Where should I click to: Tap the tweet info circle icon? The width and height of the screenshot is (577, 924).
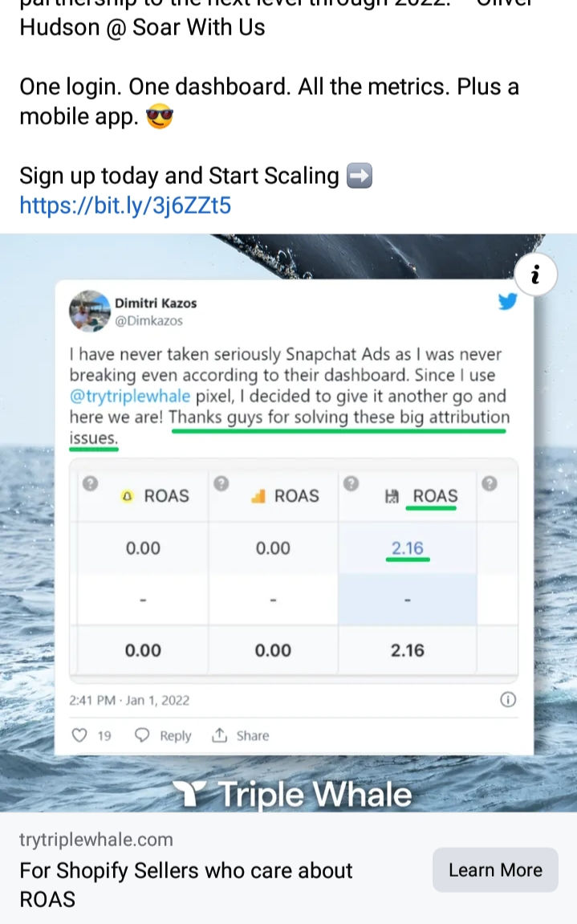coord(507,699)
